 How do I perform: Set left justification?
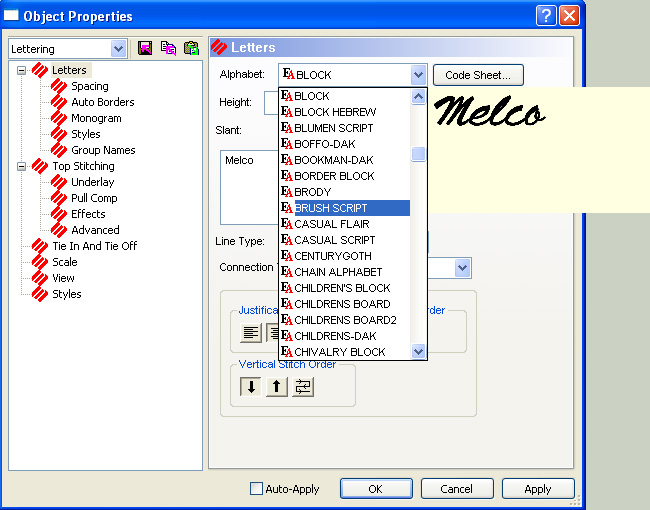click(251, 333)
